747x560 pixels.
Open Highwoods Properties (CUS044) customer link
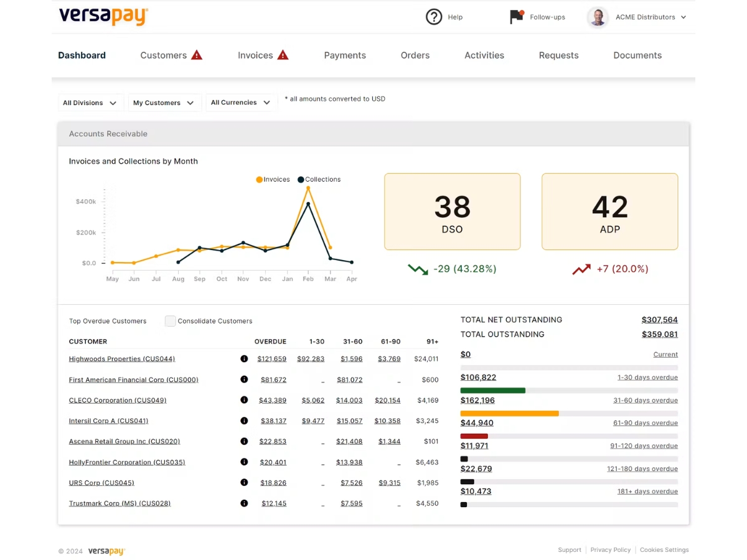(x=122, y=358)
